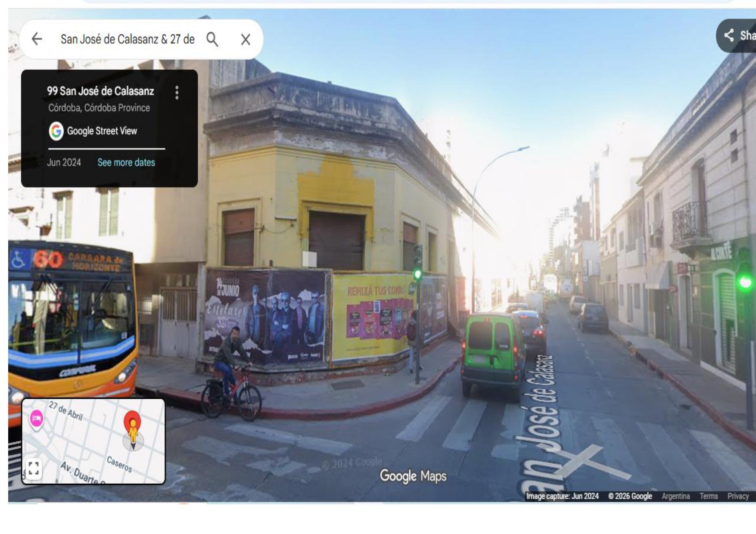Expand the minimap with fullscreen icon
Image resolution: width=756 pixels, height=534 pixels.
tap(34, 468)
